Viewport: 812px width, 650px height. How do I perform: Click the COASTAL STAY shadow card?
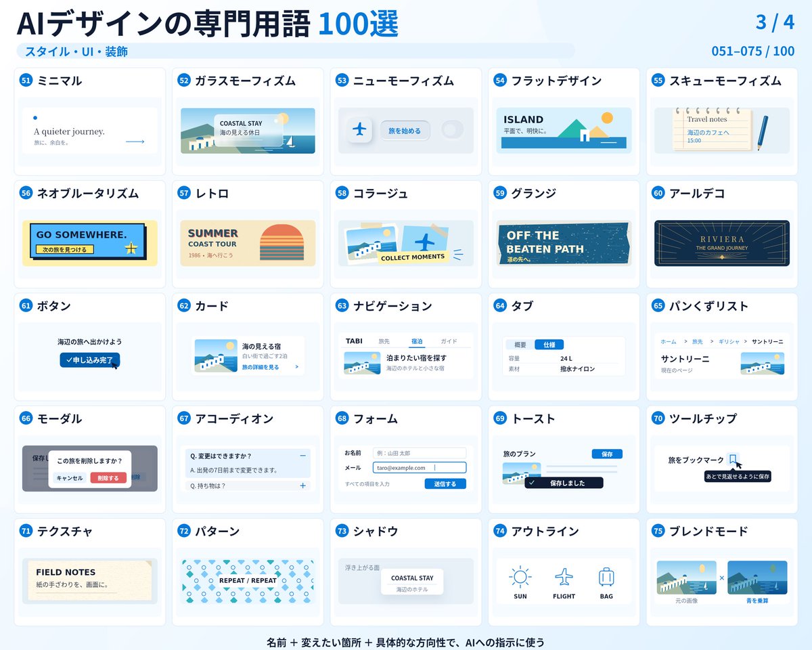coord(412,582)
